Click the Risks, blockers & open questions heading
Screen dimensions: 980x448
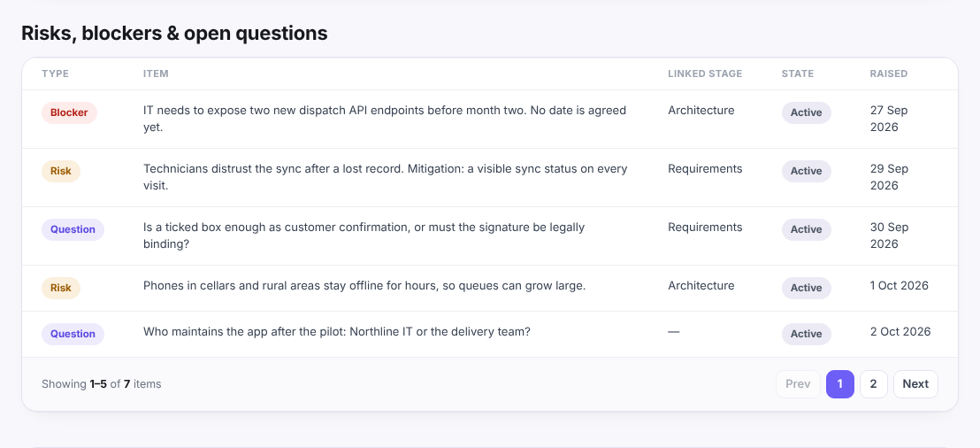tap(174, 33)
